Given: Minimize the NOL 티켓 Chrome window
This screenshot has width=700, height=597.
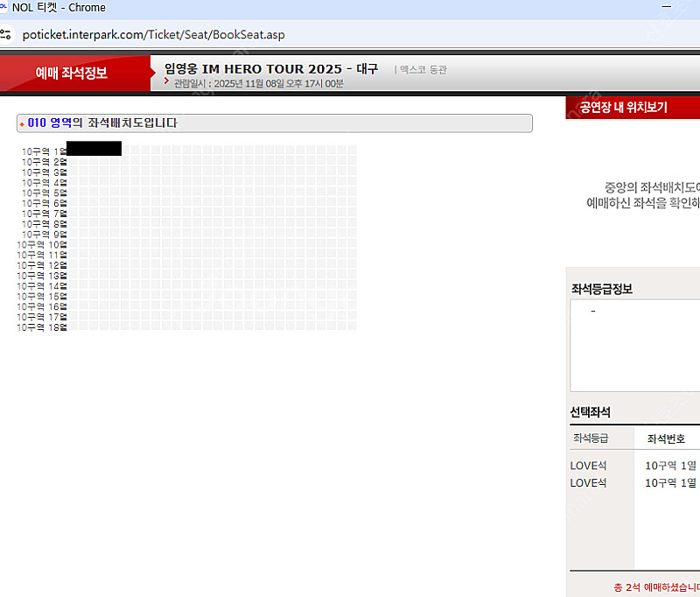Looking at the screenshot, I should [x=666, y=7].
